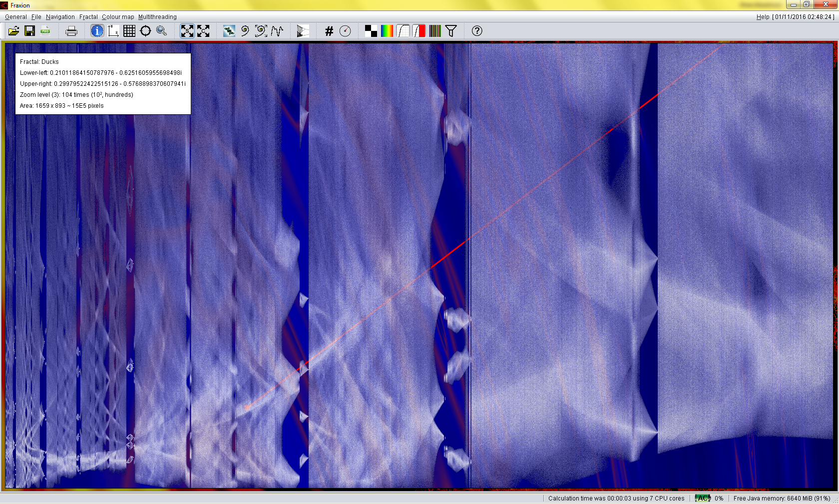
Task: Click the Fraxion application icon in the title bar
Action: [x=4, y=5]
